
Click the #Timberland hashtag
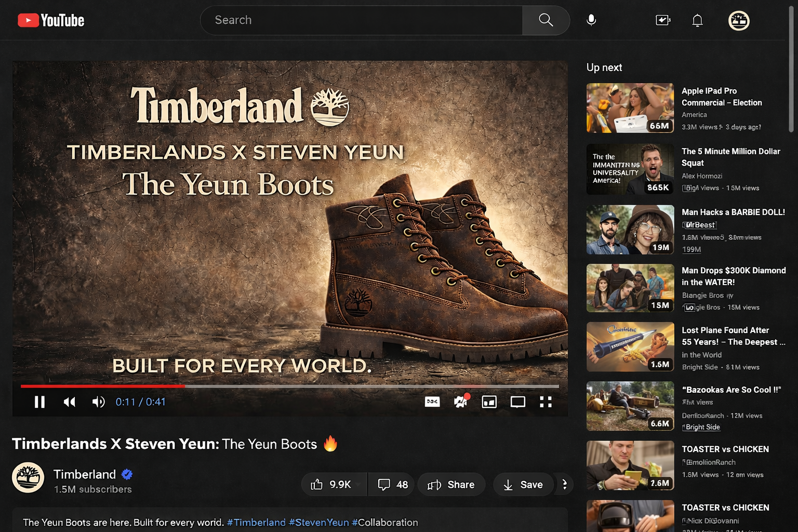tap(256, 522)
